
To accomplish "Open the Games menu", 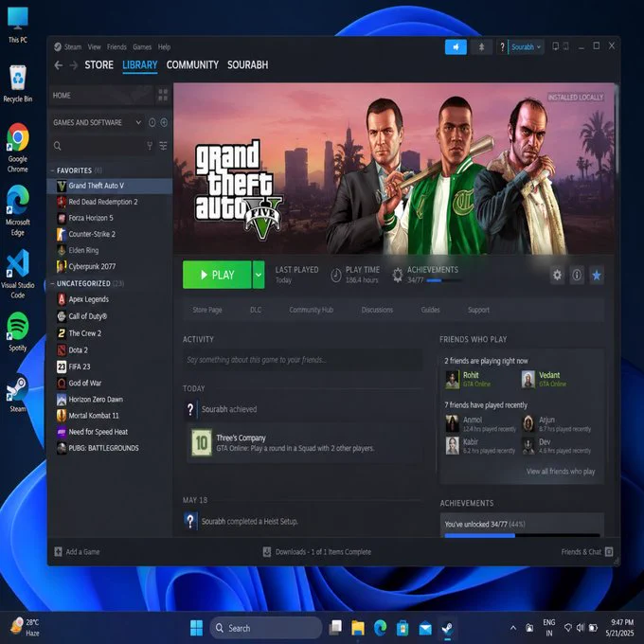I will coord(142,46).
